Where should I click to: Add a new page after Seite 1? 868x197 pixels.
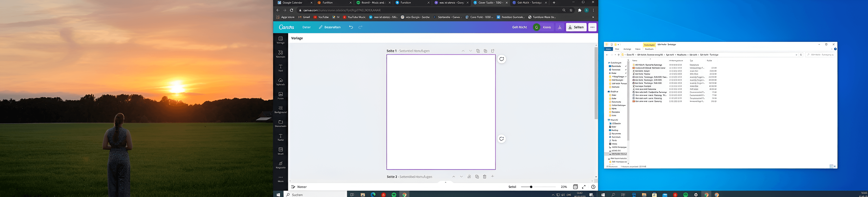coord(493,51)
